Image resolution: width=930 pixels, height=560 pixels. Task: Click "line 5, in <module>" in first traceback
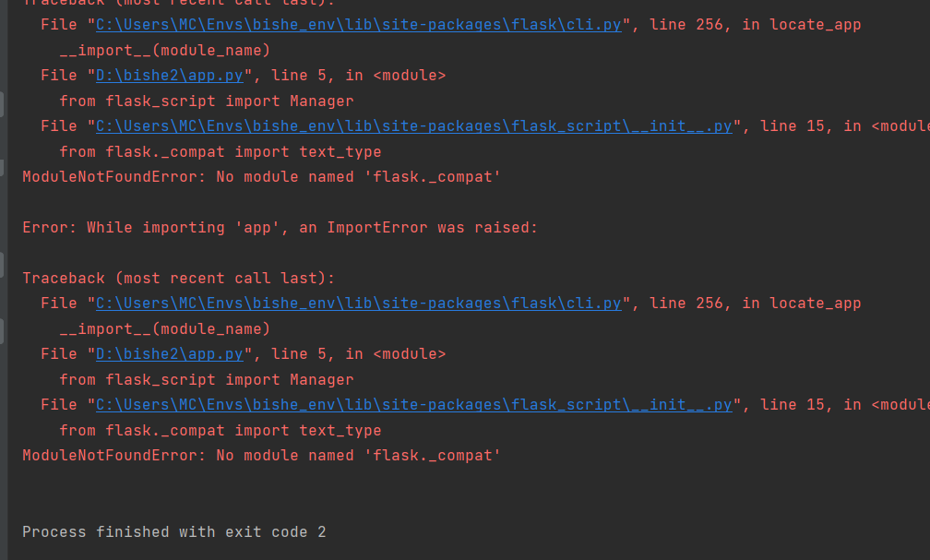click(x=358, y=76)
